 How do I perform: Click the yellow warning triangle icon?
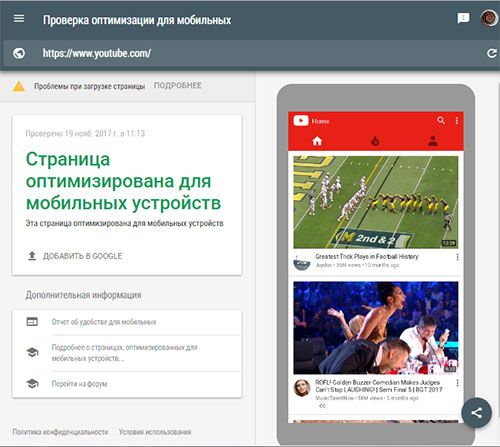click(19, 86)
